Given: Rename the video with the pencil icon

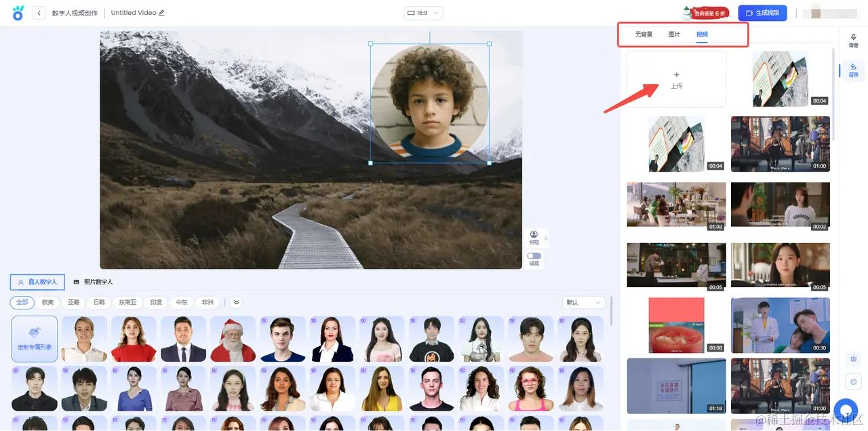Looking at the screenshot, I should 161,13.
